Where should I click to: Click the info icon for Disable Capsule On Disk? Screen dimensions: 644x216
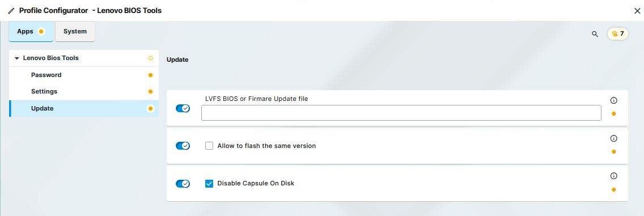614,176
